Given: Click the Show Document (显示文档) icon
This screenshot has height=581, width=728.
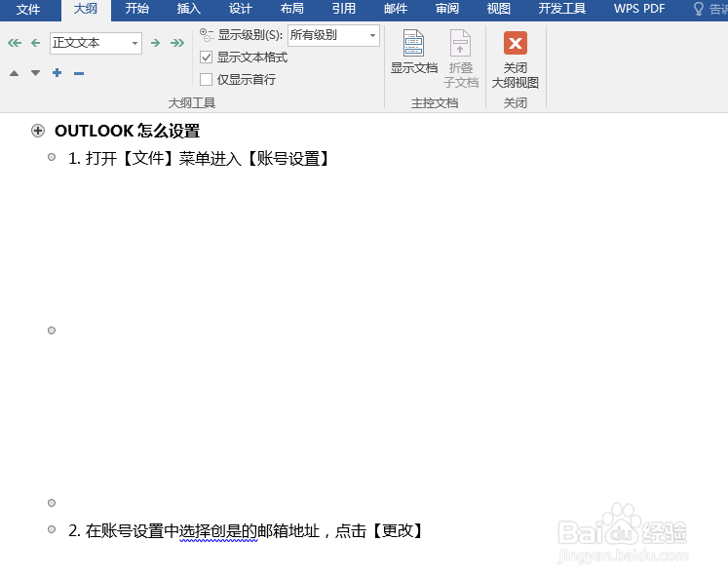Looking at the screenshot, I should (x=413, y=43).
